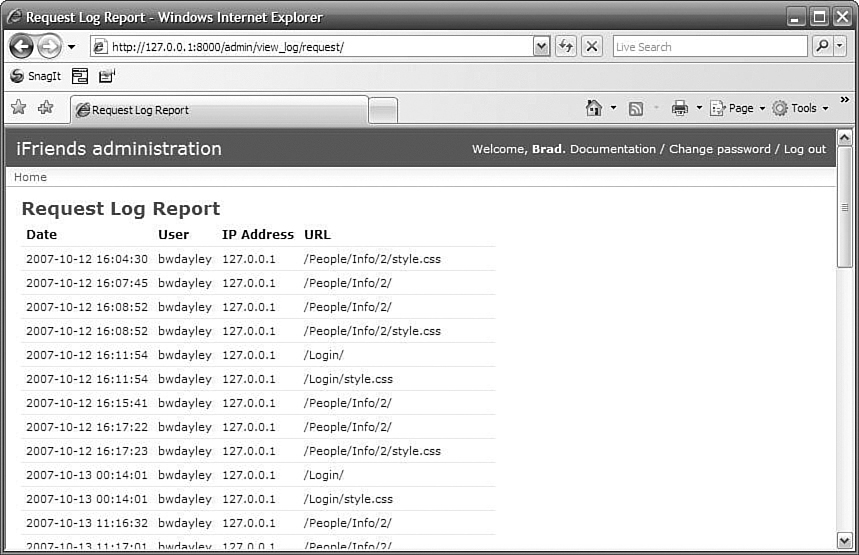Click the browser Forward arrow button
859x555 pixels.
[x=49, y=46]
